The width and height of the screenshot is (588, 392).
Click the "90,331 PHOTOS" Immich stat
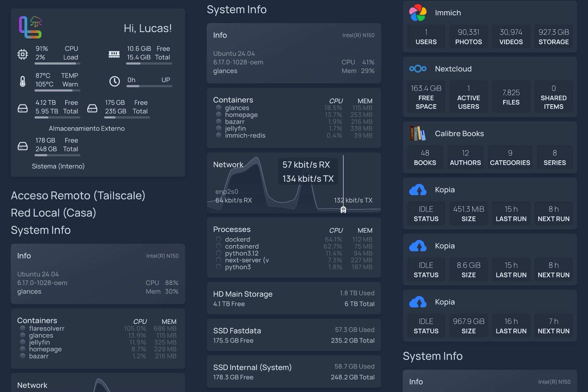469,36
